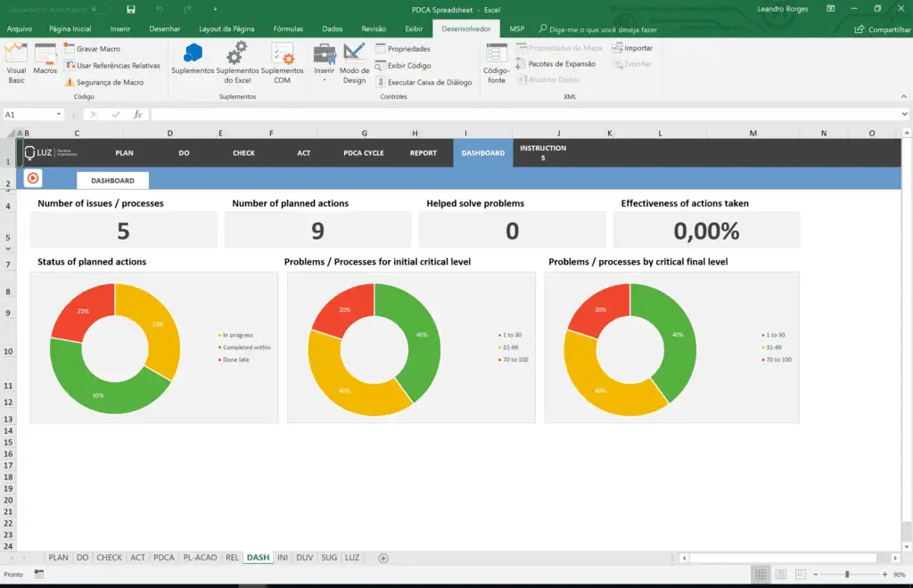Open Suplementos do Excel

(237, 63)
